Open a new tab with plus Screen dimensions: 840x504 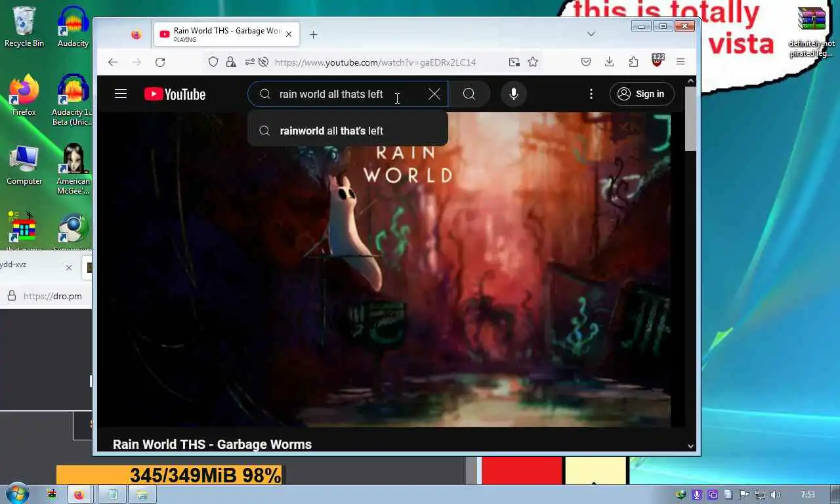[313, 34]
